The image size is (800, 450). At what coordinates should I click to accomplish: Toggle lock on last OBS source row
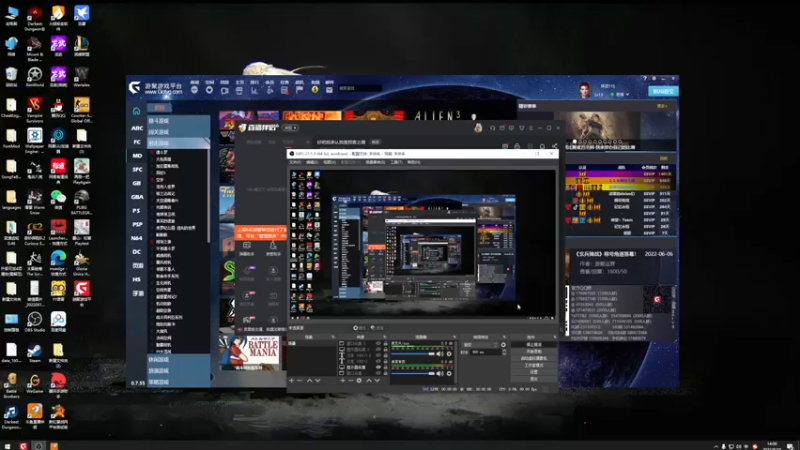(386, 373)
